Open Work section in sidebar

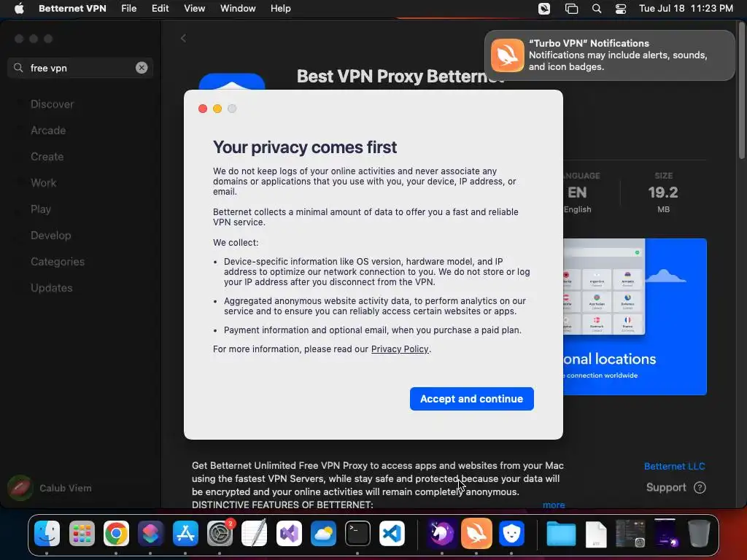43,183
